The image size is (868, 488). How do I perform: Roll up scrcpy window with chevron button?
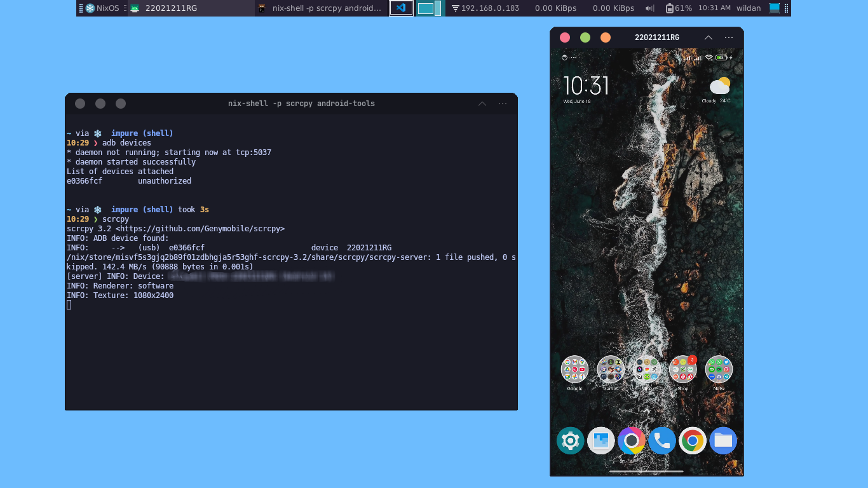pos(709,37)
